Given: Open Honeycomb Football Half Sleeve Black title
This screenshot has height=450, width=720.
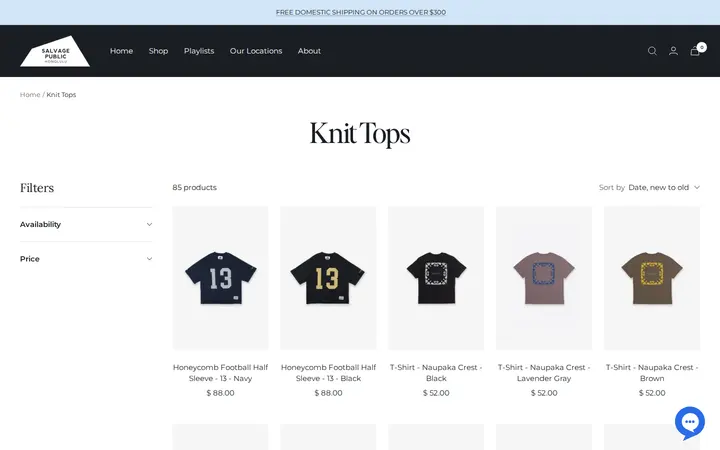Looking at the screenshot, I should [x=328, y=373].
